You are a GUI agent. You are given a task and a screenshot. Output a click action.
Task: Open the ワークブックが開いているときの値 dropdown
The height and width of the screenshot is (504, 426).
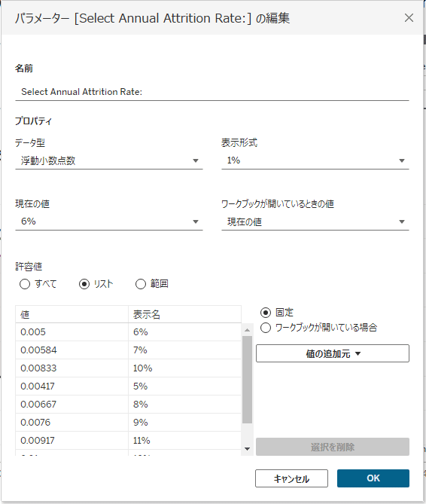coord(315,221)
